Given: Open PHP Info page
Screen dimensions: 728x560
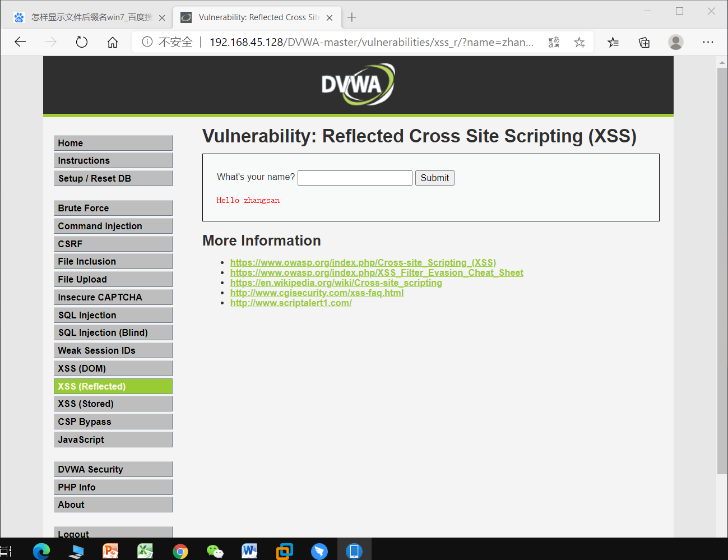Looking at the screenshot, I should (x=113, y=487).
